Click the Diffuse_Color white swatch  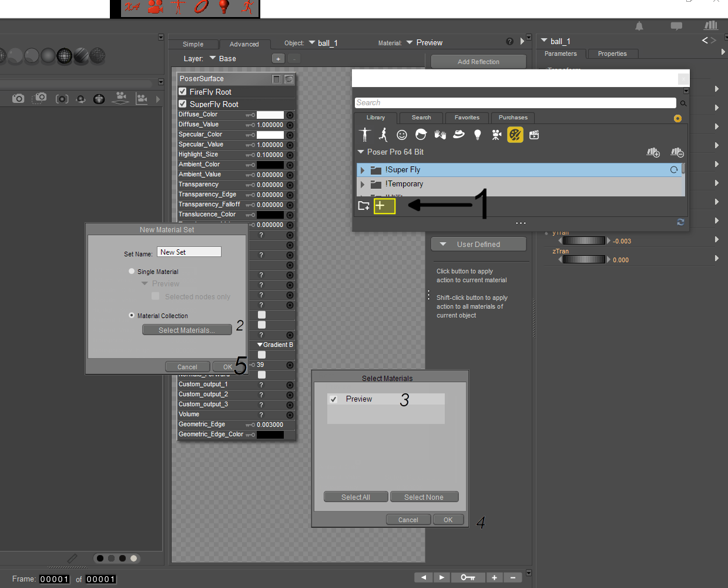click(270, 115)
